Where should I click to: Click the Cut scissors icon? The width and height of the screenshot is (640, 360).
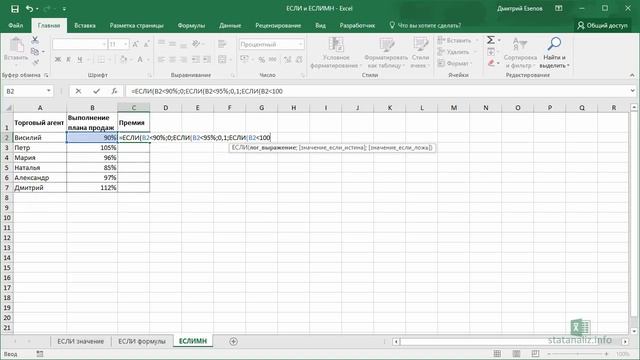pyautogui.click(x=35, y=40)
